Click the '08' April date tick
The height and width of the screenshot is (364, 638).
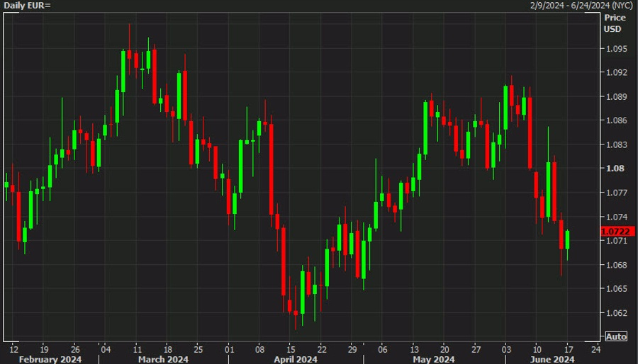point(260,349)
